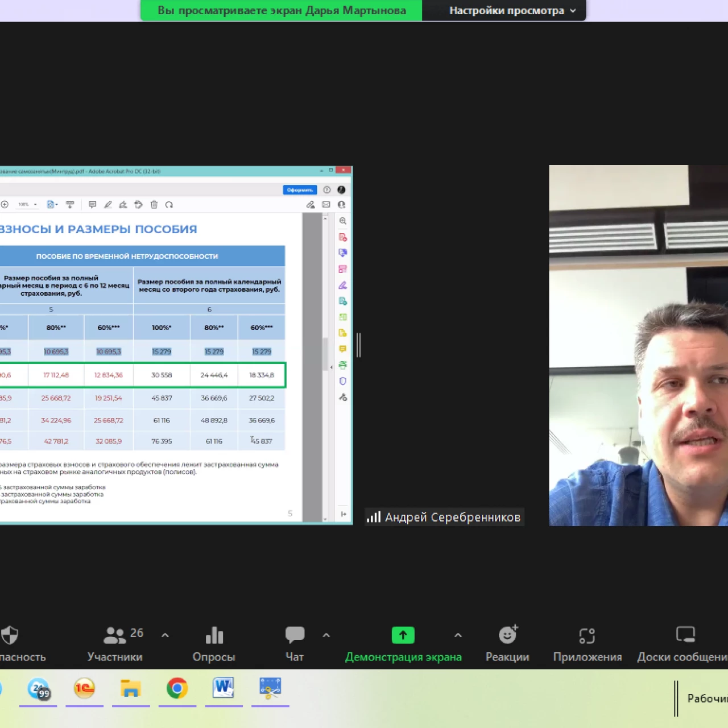Open Microsoft Word from taskbar
Screen dimensions: 728x728
(x=224, y=688)
